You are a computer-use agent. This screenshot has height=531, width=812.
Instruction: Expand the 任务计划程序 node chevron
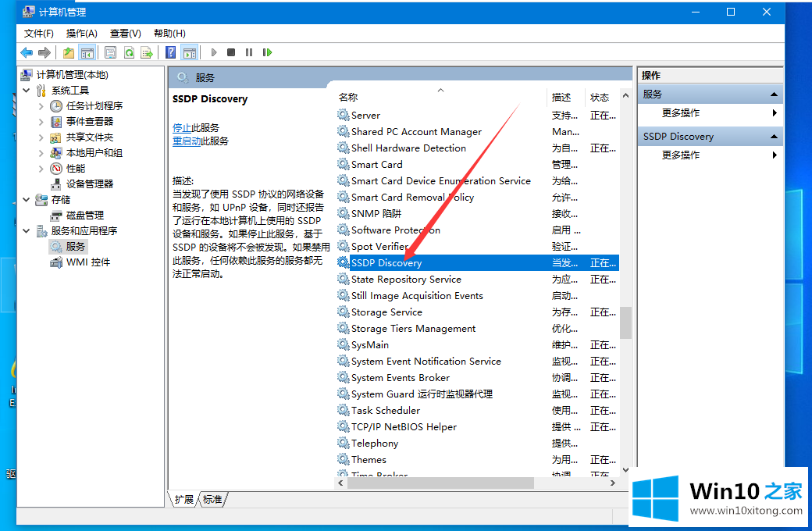[x=41, y=106]
